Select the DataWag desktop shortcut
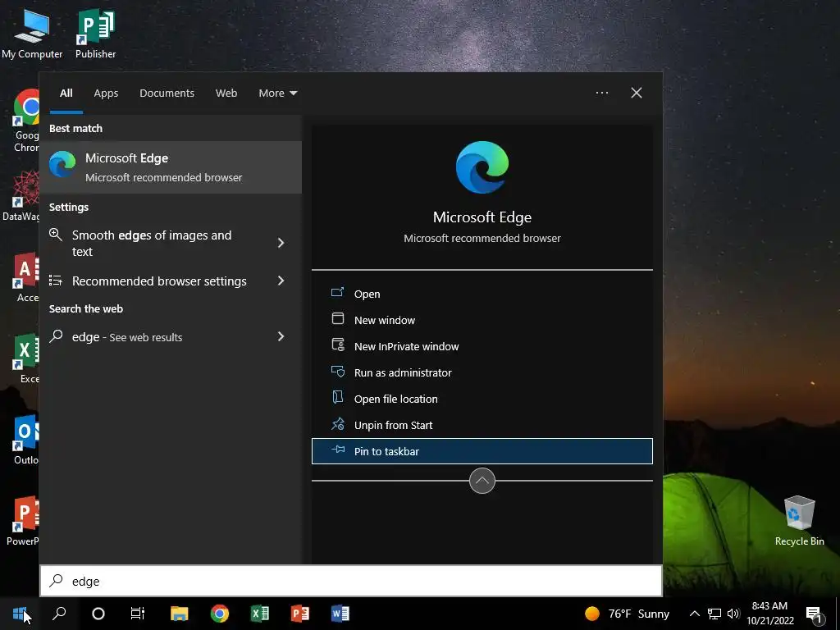840x630 pixels. click(21, 196)
